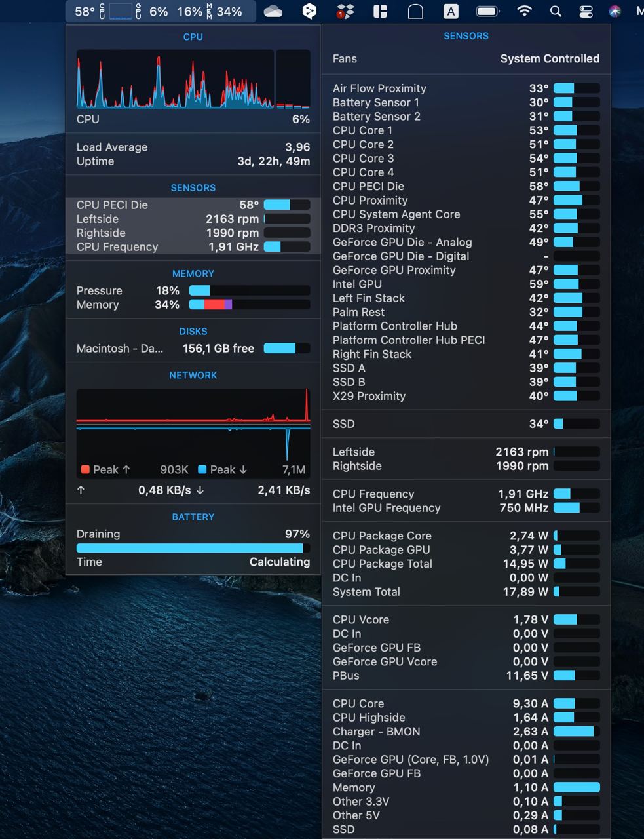Select the Intel GPU sensor row
Screen dimensions: 644x839
point(466,284)
